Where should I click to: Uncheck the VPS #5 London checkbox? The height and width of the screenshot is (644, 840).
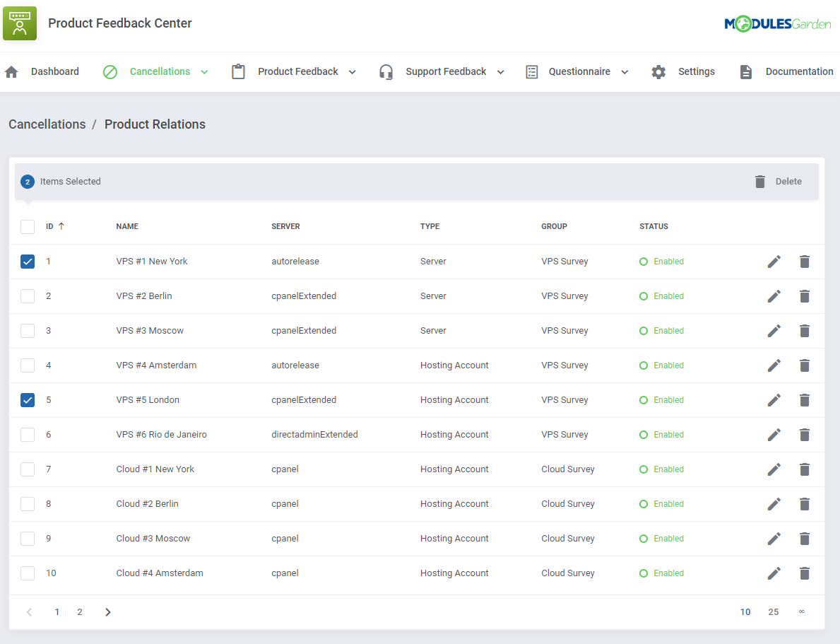coord(28,400)
